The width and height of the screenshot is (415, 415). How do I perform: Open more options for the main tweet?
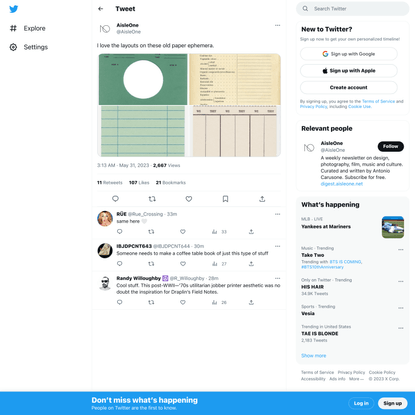point(277,25)
